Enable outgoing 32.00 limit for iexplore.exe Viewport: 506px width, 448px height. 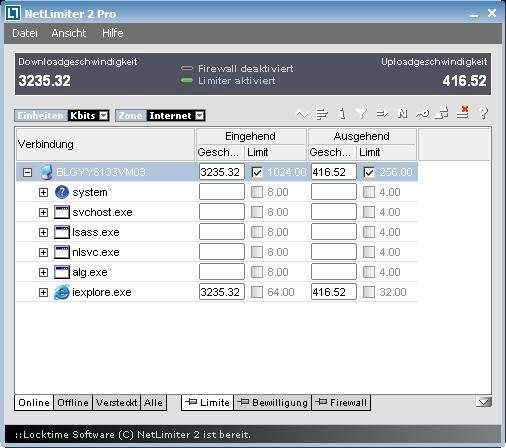tap(369, 292)
